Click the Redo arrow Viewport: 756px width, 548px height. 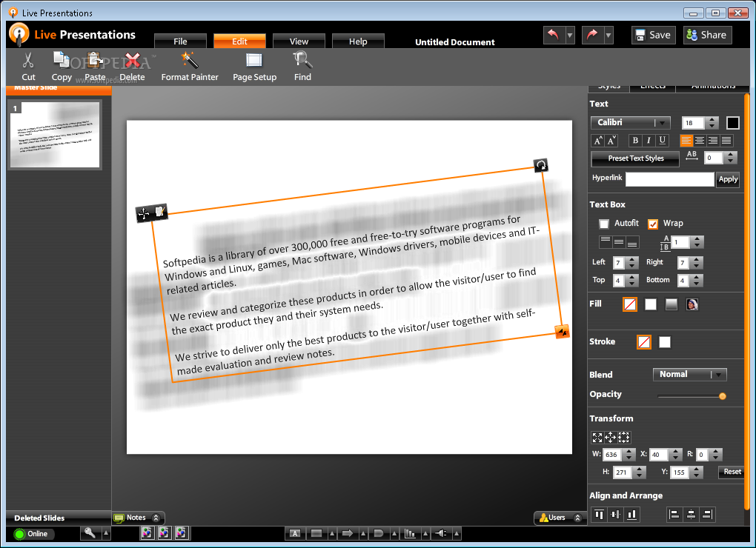coord(592,35)
